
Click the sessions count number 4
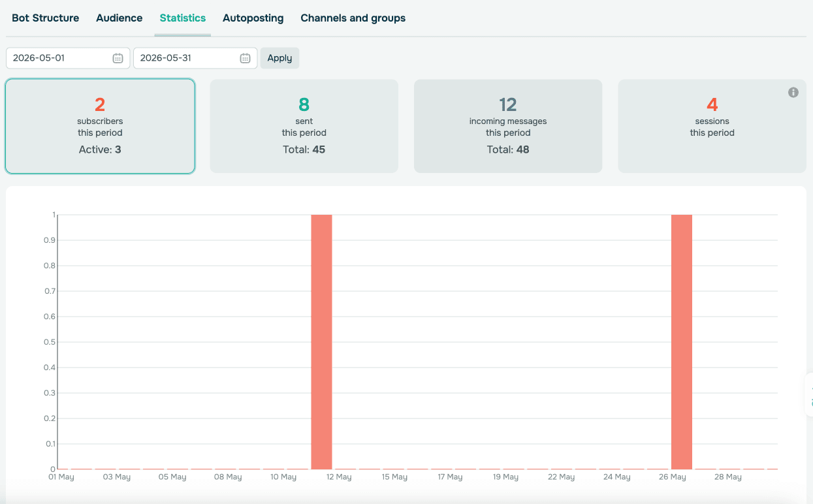712,104
